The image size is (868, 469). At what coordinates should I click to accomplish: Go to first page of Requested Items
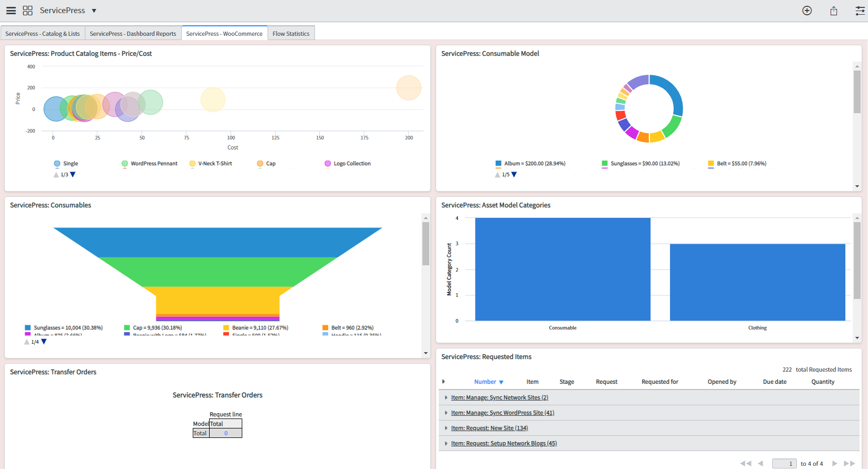(x=745, y=463)
